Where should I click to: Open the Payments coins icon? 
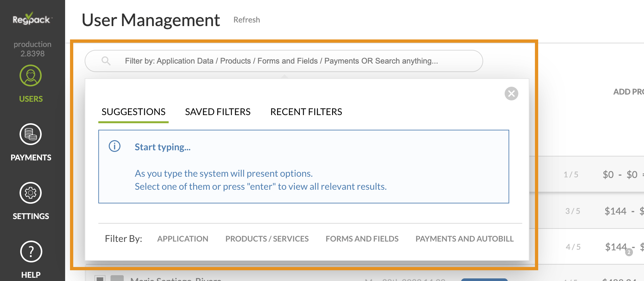tap(31, 134)
